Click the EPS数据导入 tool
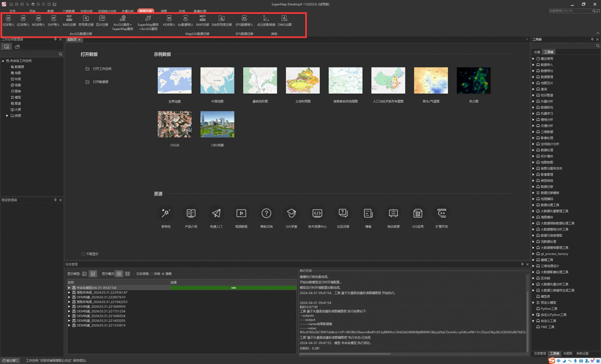The height and width of the screenshot is (364, 601). pyautogui.click(x=245, y=21)
